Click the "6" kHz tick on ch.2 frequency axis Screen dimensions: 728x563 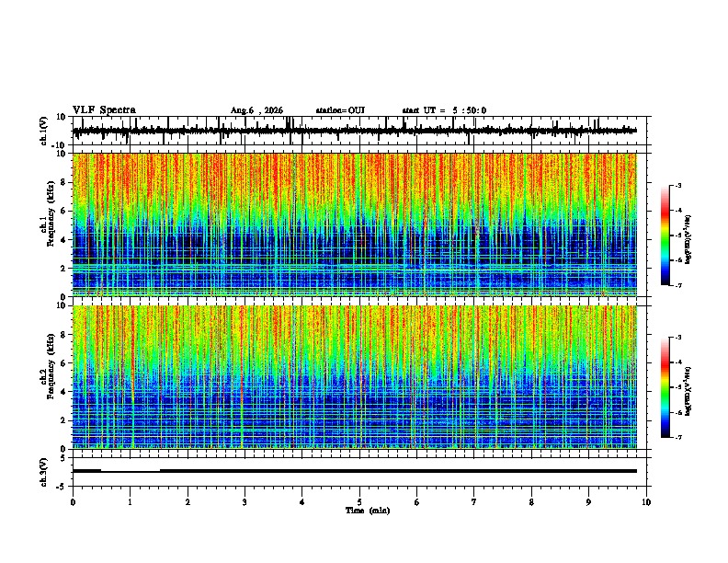tap(63, 363)
